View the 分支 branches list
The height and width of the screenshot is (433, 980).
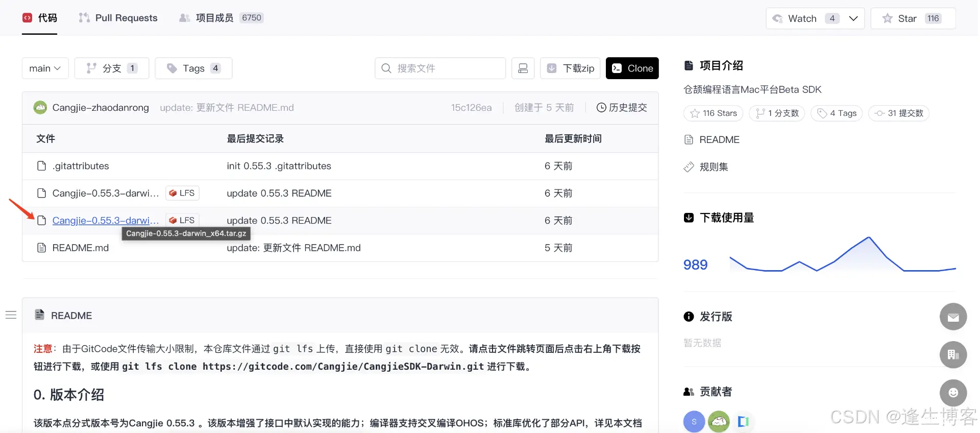point(112,68)
